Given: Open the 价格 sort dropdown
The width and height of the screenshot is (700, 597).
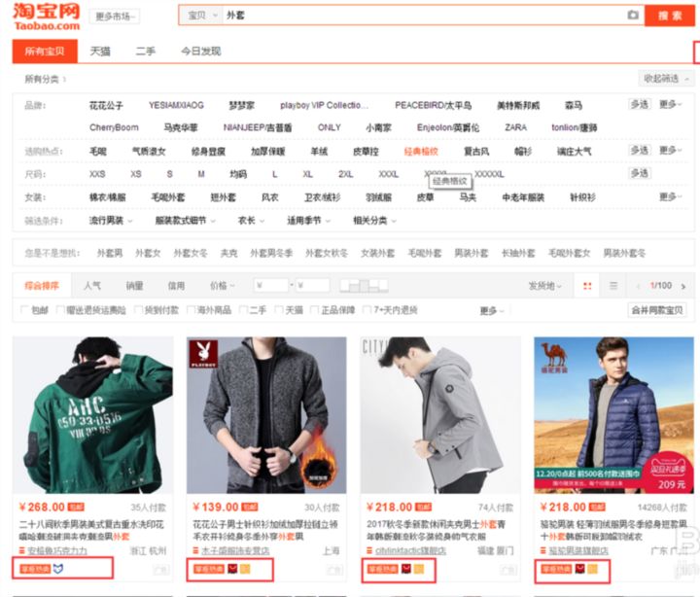Looking at the screenshot, I should click(223, 286).
